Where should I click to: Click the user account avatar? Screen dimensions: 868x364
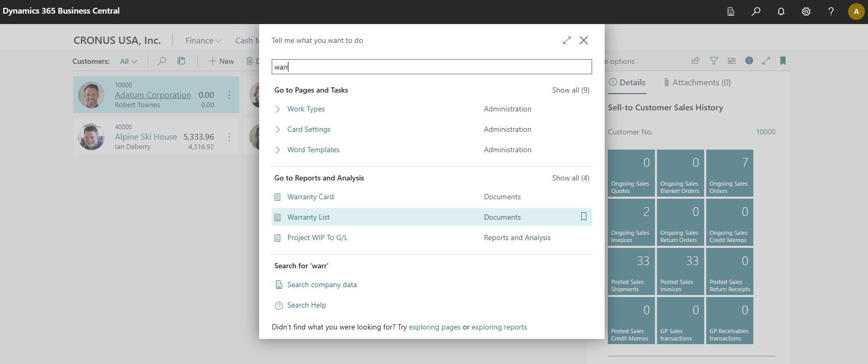(856, 12)
